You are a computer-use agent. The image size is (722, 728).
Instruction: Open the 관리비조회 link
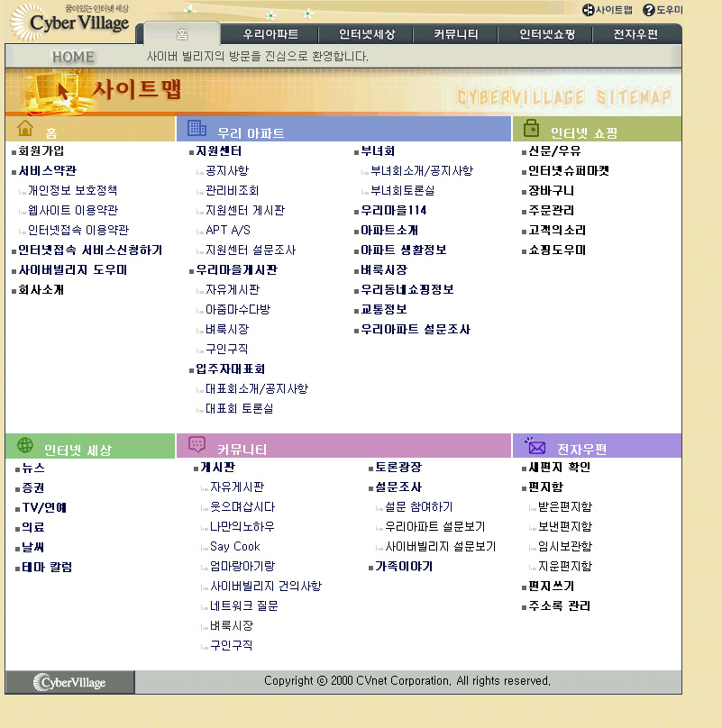pos(233,190)
